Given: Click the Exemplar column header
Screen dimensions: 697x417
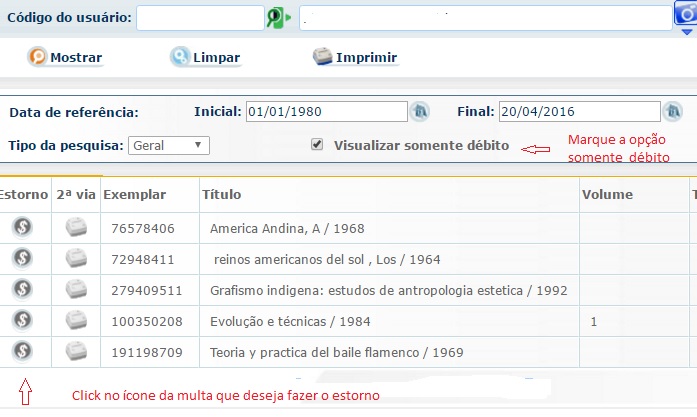Looking at the screenshot, I should [134, 194].
